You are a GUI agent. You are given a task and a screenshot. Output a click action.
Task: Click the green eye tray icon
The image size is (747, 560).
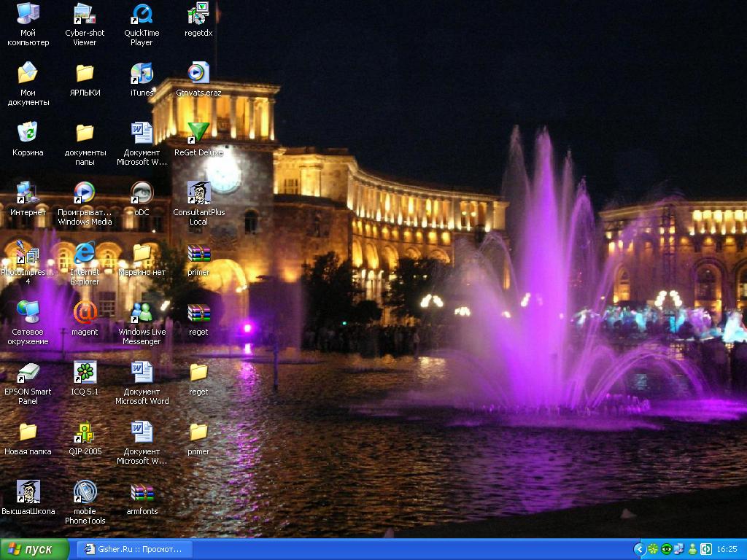point(666,549)
